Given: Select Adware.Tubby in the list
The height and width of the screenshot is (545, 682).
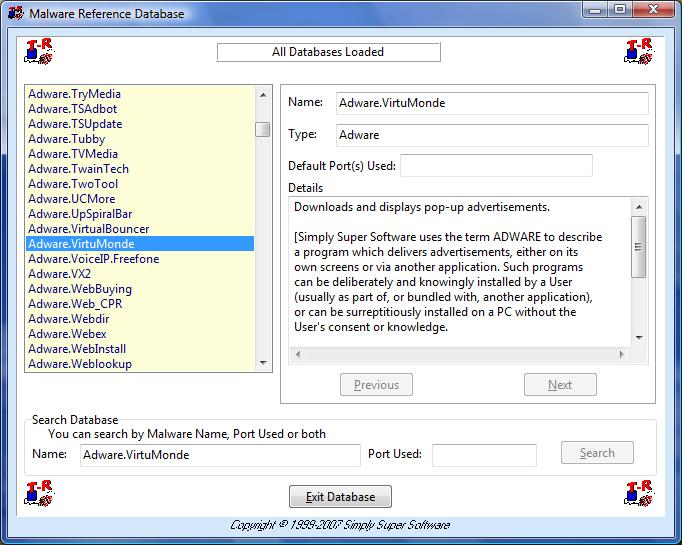Looking at the screenshot, I should click(140, 139).
